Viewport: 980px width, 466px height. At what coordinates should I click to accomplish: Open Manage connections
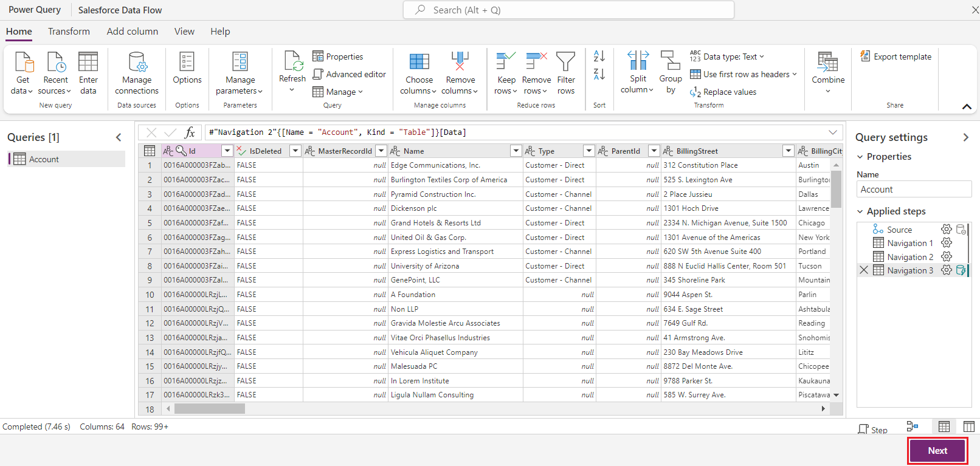(x=137, y=73)
